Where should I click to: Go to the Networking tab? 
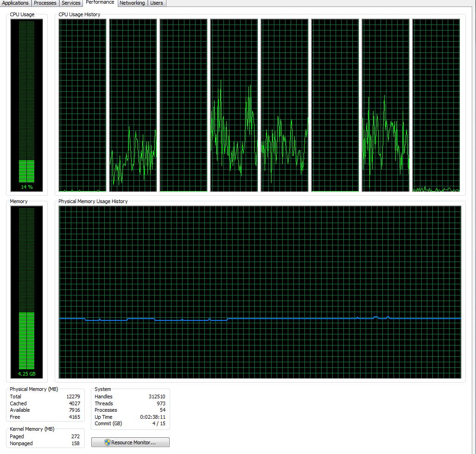pos(132,3)
